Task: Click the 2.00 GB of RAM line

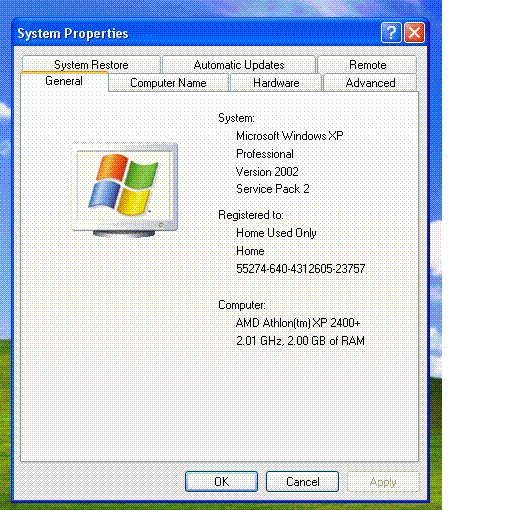Action: (x=300, y=341)
